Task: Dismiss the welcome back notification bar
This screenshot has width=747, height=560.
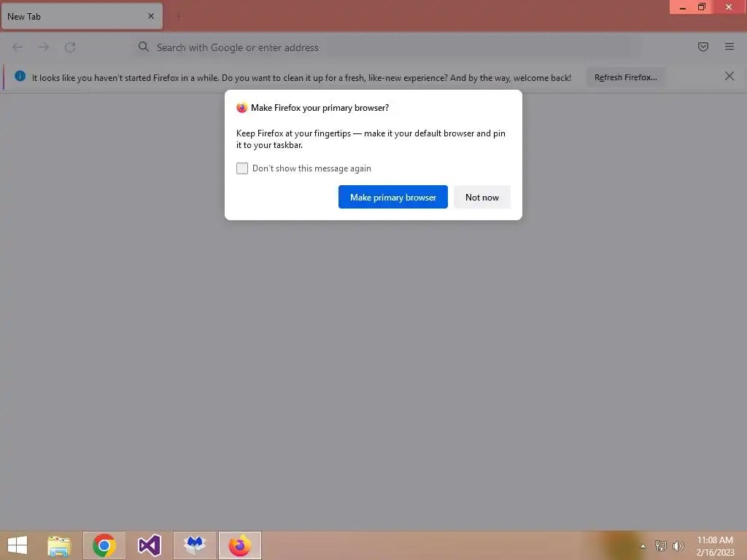Action: [x=729, y=76]
